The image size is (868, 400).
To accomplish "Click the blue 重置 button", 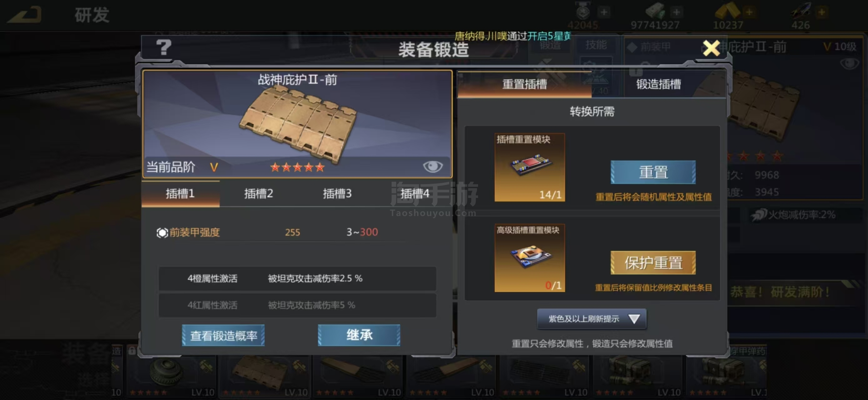I will (x=653, y=172).
